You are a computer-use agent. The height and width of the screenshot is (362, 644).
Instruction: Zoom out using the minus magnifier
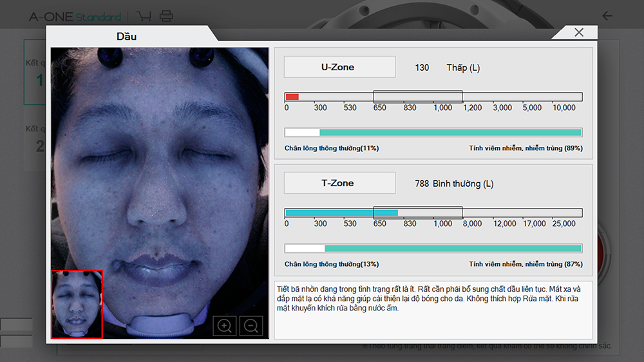tap(251, 326)
